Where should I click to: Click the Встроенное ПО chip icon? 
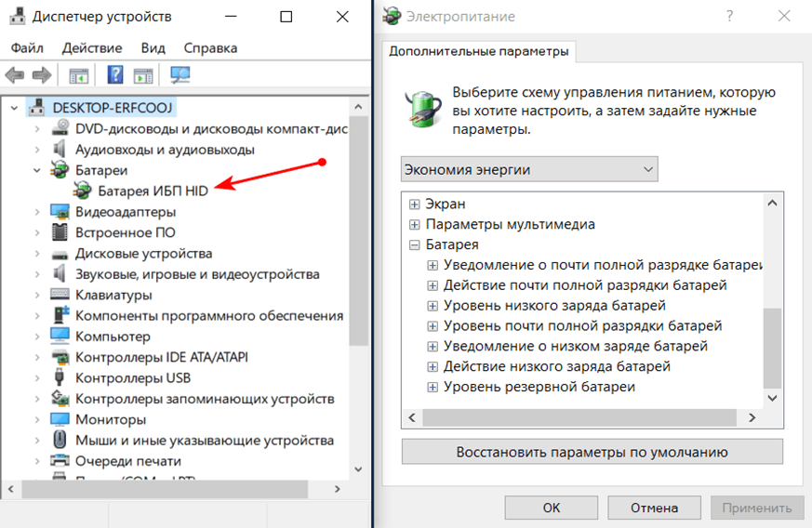click(60, 231)
